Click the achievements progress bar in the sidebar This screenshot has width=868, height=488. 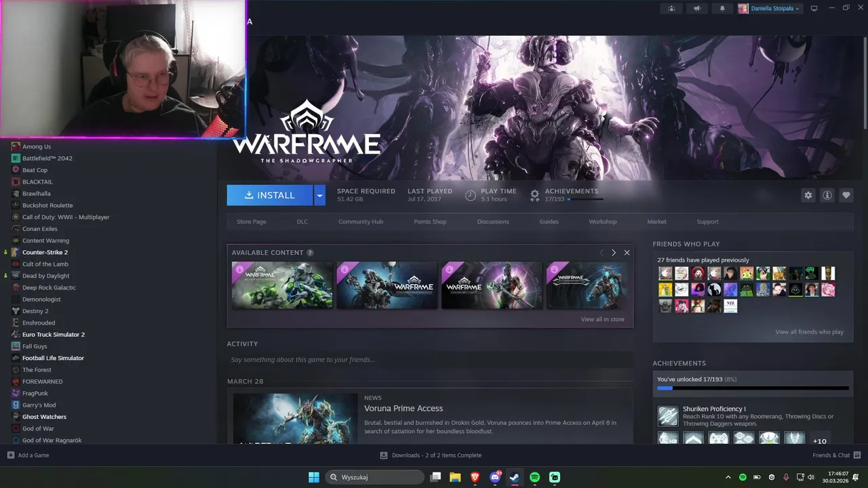pyautogui.click(x=753, y=388)
